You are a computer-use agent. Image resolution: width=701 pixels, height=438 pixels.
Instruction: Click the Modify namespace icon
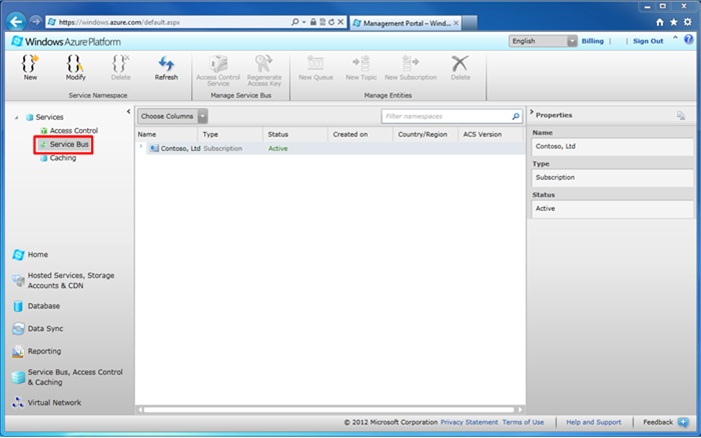[x=76, y=66]
